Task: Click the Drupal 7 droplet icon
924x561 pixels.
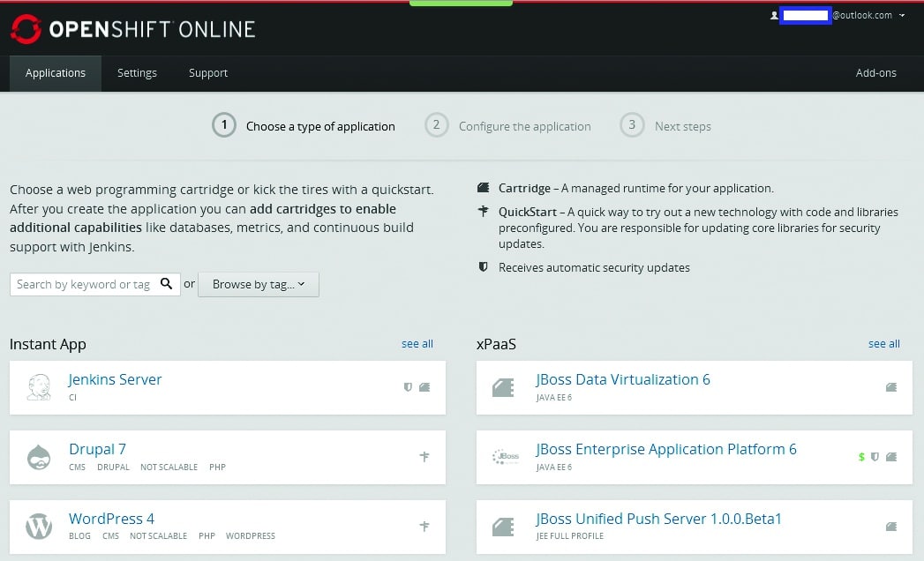Action: [x=39, y=457]
